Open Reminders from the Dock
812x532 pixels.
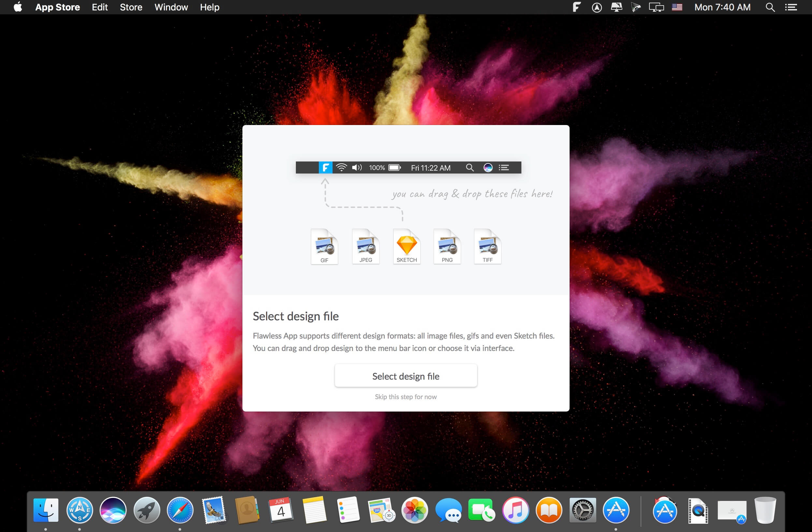coord(348,510)
